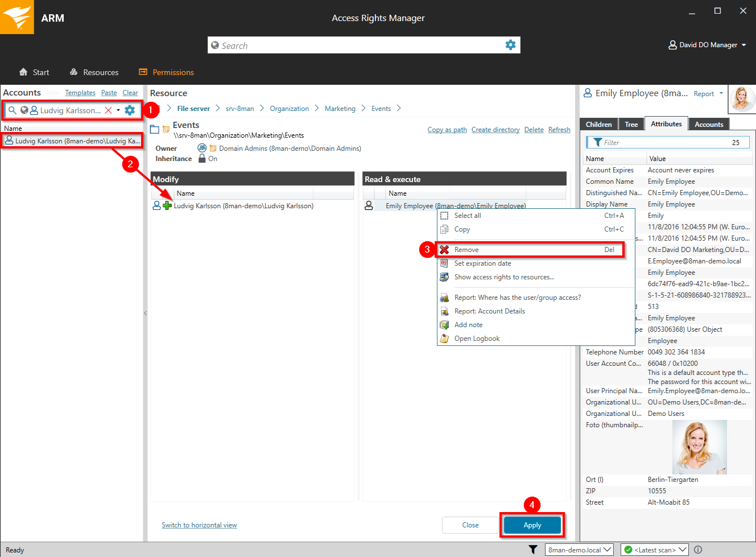Click the Switch to horizontal view link
This screenshot has height=557, width=756.
pos(199,525)
